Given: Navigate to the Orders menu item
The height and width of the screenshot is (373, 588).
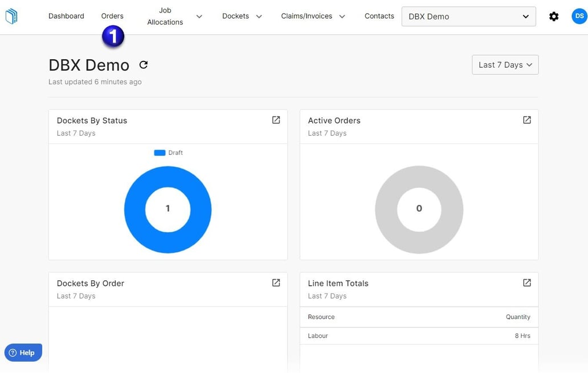Looking at the screenshot, I should pyautogui.click(x=112, y=16).
